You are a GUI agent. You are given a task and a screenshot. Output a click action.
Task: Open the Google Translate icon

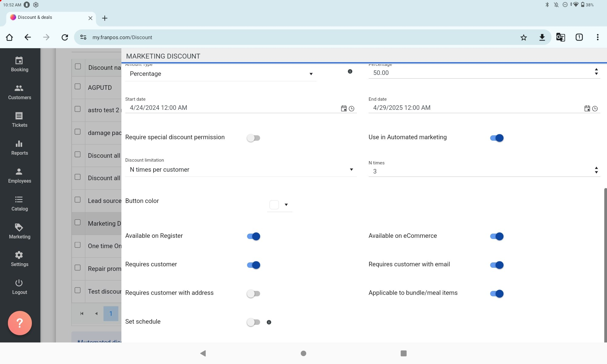click(560, 37)
